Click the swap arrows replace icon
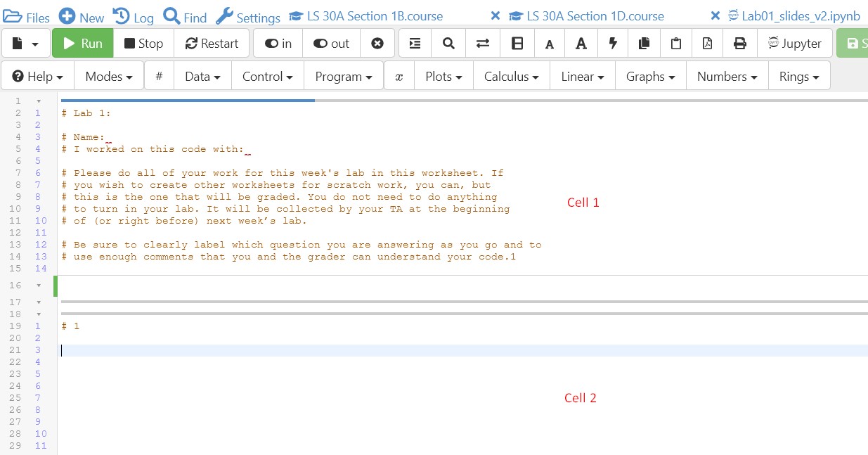Viewport: 868px width, 455px height. coord(483,44)
